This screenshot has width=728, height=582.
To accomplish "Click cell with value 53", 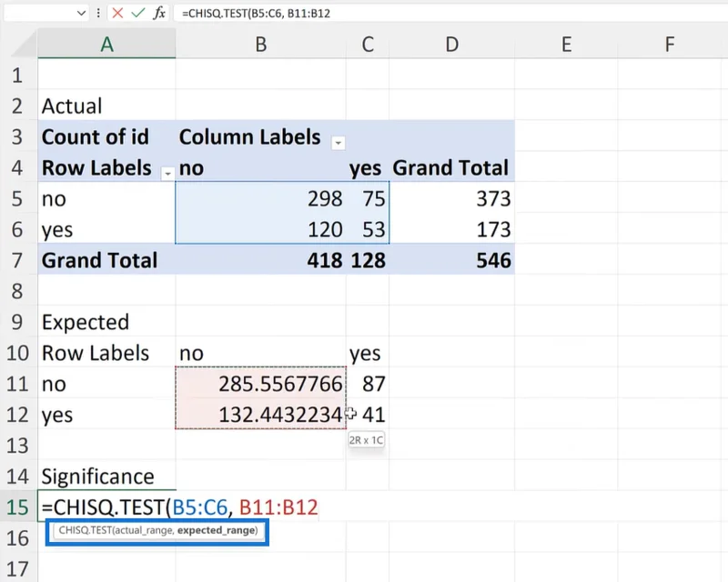I will point(368,229).
